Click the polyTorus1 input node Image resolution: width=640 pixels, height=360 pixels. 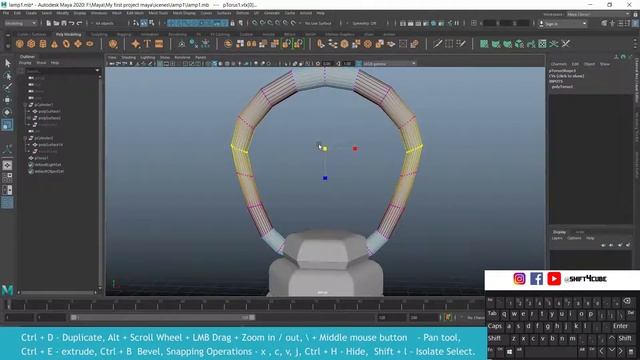pyautogui.click(x=562, y=87)
